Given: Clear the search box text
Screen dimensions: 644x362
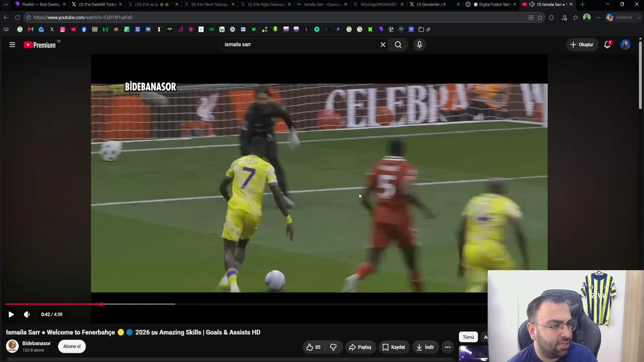Looking at the screenshot, I should click(x=383, y=45).
